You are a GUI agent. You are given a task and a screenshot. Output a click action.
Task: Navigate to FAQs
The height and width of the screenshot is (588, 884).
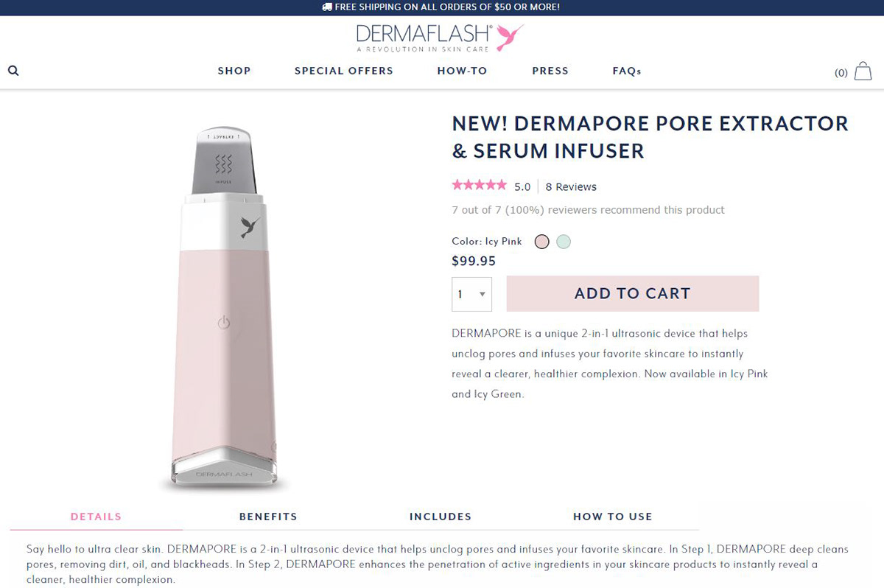click(x=627, y=71)
